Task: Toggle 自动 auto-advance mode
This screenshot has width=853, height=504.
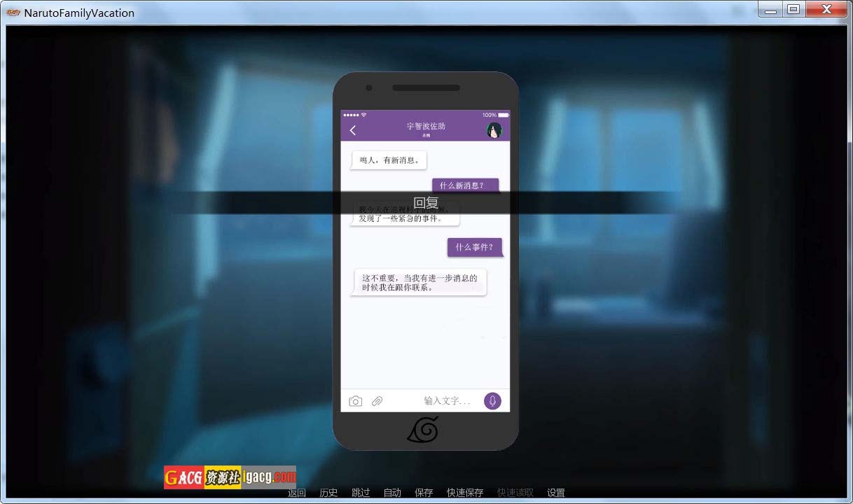Action: [x=392, y=493]
